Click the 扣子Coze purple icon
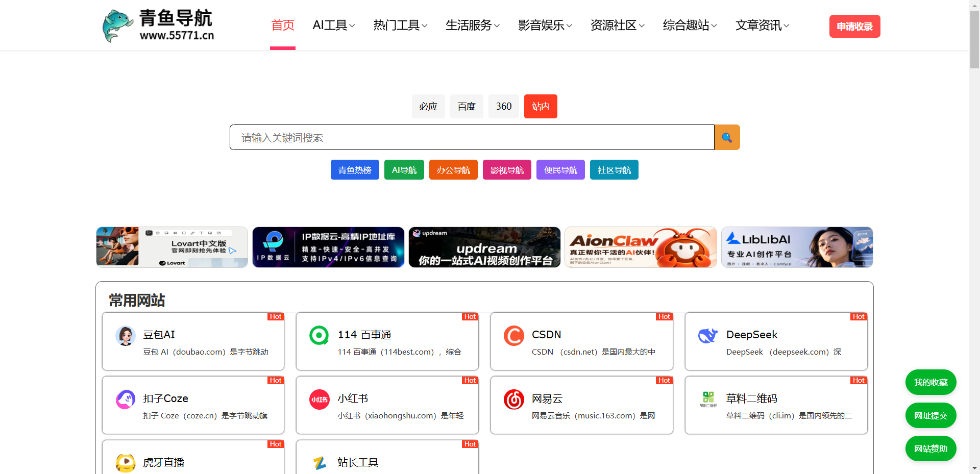The height and width of the screenshot is (474, 980). point(126,400)
